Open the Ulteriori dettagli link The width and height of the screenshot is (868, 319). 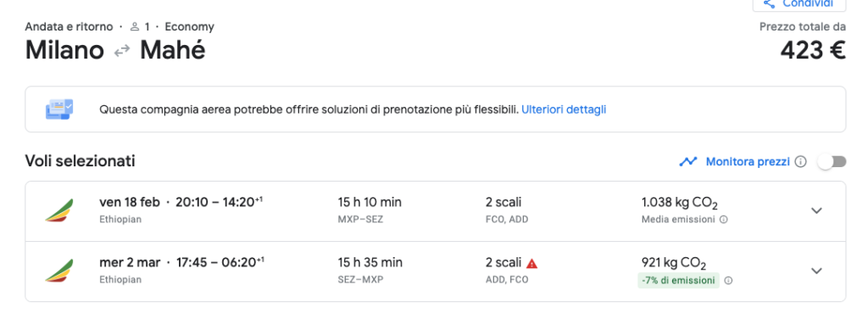pyautogui.click(x=564, y=109)
